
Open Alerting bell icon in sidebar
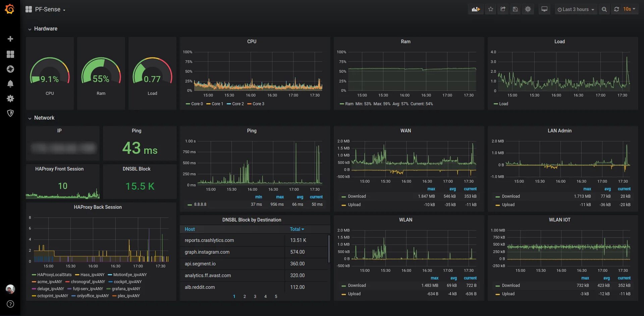[x=10, y=84]
